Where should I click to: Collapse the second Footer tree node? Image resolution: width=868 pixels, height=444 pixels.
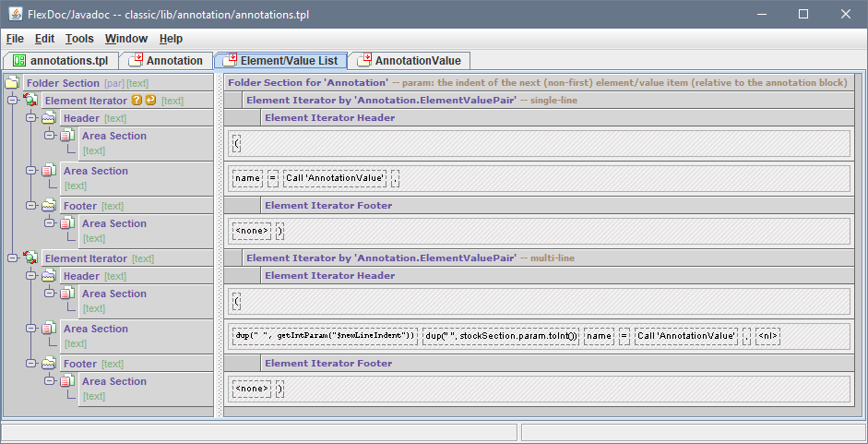click(30, 364)
